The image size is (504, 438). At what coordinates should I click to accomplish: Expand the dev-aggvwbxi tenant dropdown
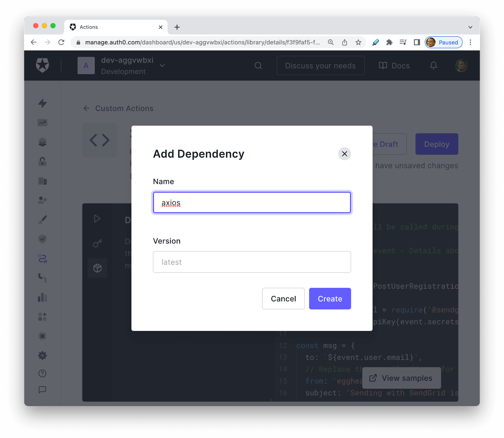162,66
